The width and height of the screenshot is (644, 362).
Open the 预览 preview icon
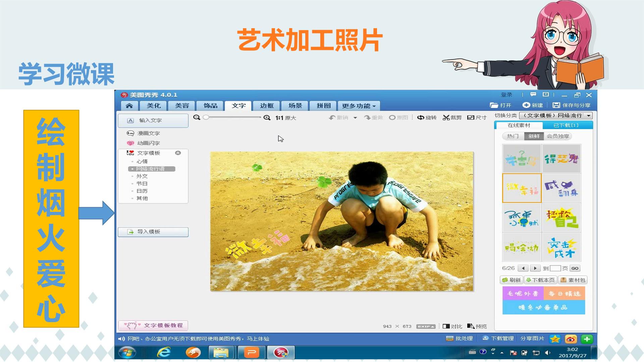[x=477, y=326]
